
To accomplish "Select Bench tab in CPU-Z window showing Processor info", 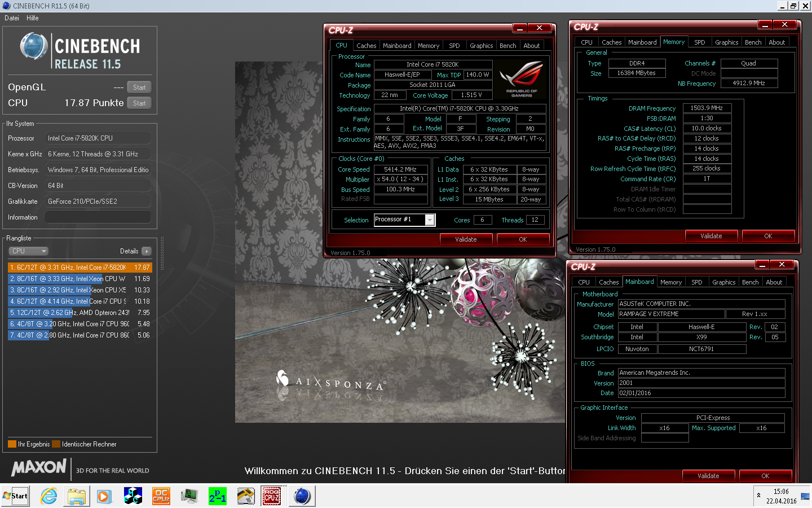I will (508, 46).
